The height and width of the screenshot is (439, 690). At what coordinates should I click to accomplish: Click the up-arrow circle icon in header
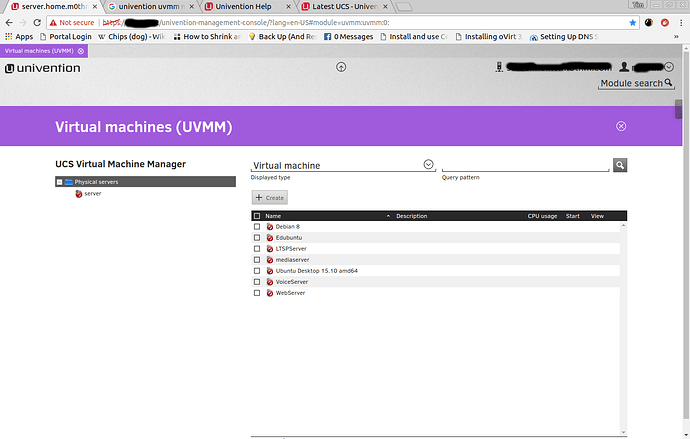coord(341,67)
